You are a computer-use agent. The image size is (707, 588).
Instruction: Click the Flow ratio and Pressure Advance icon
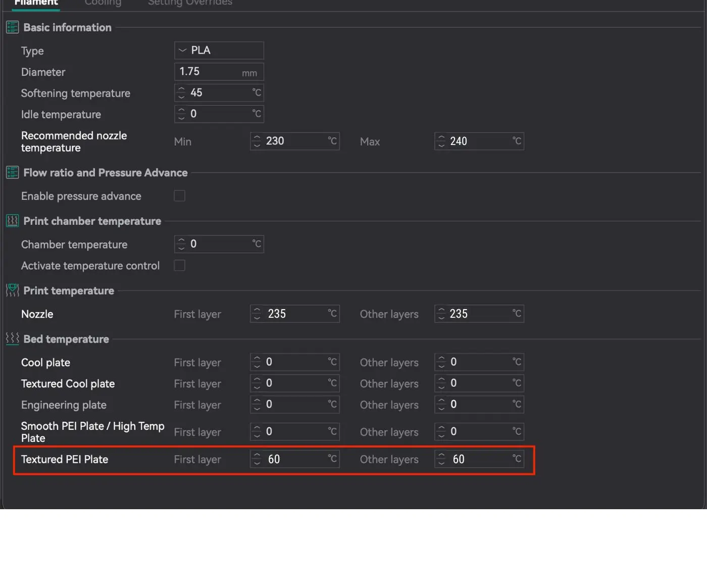click(12, 173)
